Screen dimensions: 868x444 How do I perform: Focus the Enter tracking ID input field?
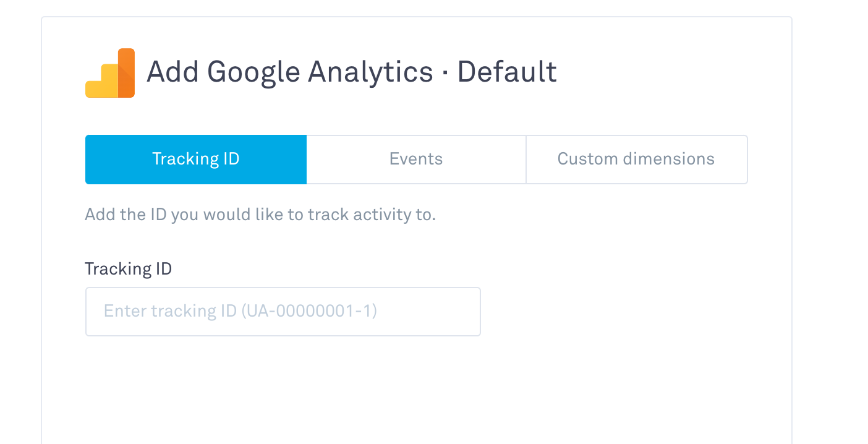(x=283, y=312)
